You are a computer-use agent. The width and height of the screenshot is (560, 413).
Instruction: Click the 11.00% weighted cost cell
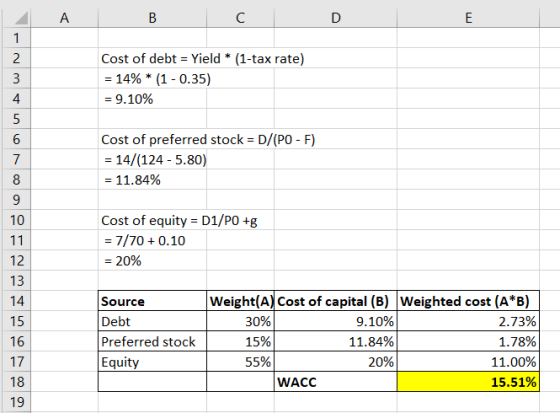(469, 362)
